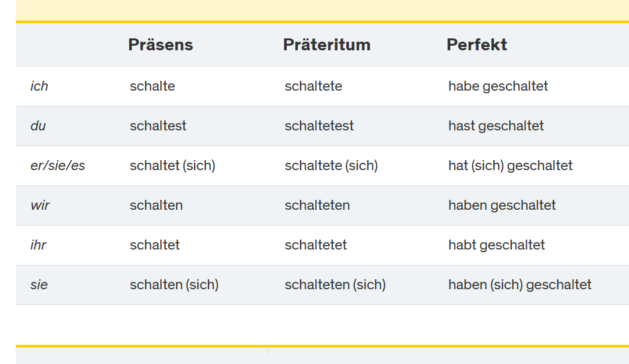Click the cell 'schalten (sich)'
Screen dimensions: 629x364
tap(174, 285)
